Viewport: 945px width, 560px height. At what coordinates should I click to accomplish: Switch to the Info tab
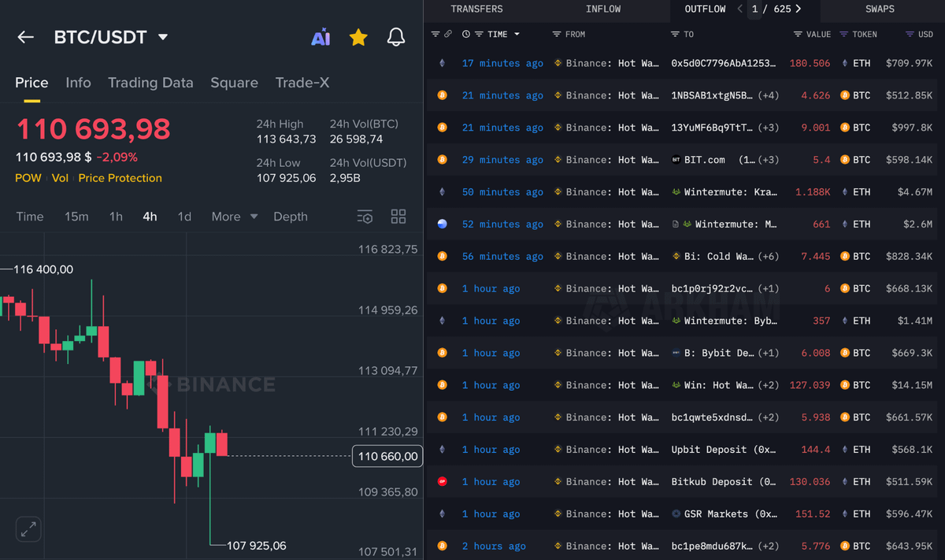tap(78, 83)
